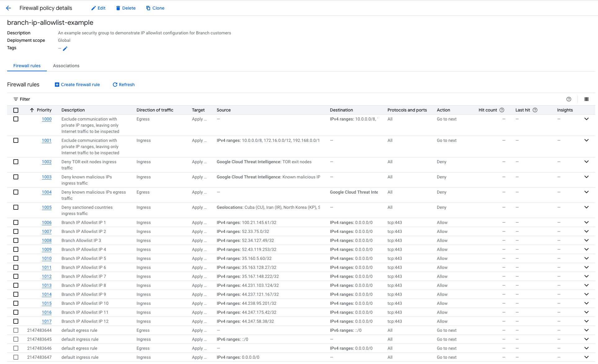Check the box for rule 1000
598x364 pixels.
click(16, 119)
